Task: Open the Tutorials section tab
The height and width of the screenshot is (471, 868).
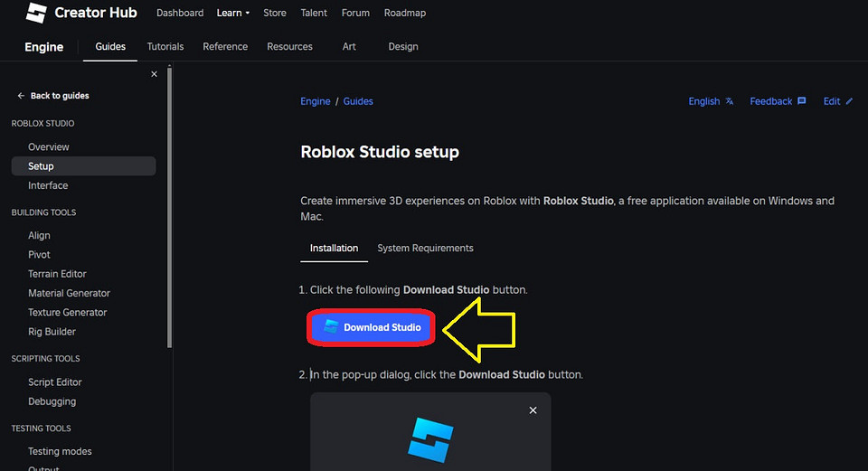Action: (165, 46)
